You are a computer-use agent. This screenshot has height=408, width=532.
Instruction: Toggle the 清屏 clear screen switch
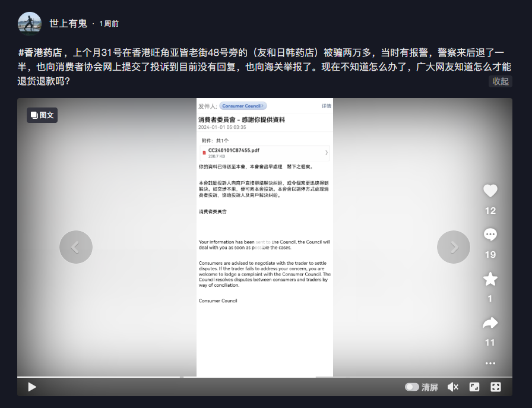pyautogui.click(x=412, y=387)
